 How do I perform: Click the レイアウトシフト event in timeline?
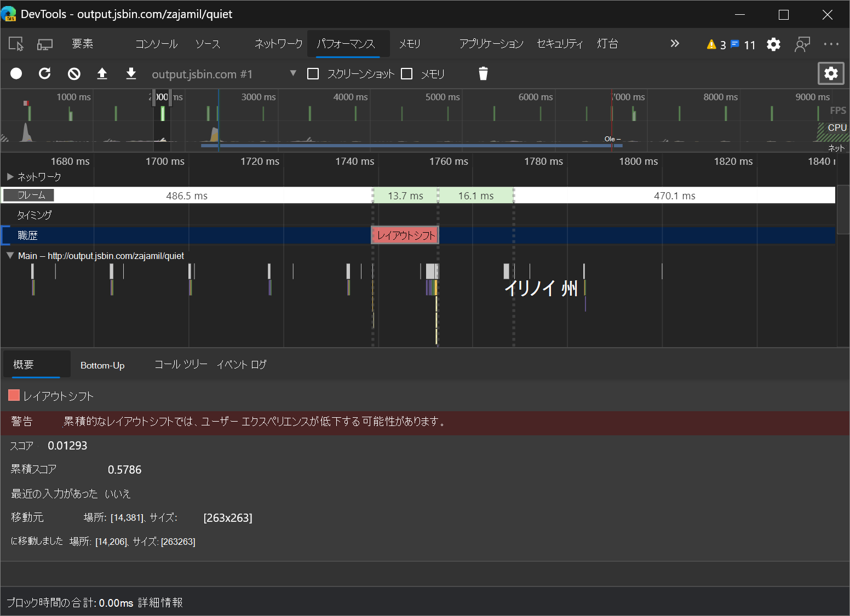click(405, 235)
